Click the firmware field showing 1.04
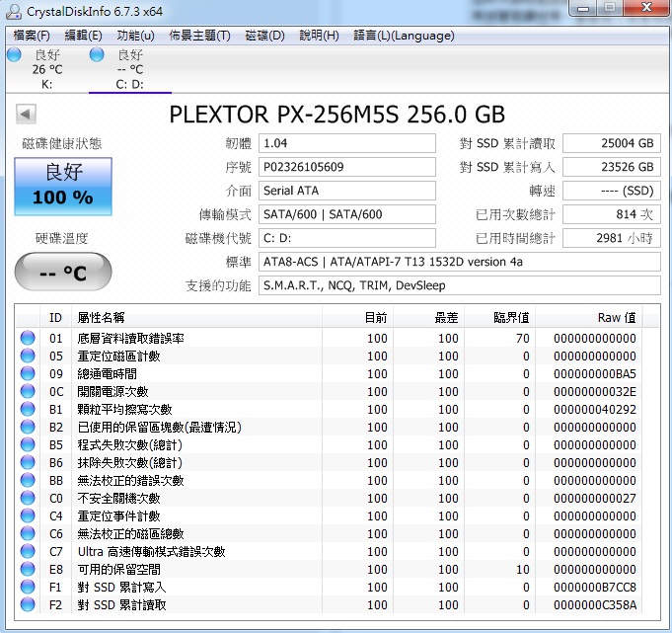This screenshot has width=672, height=633. point(346,143)
